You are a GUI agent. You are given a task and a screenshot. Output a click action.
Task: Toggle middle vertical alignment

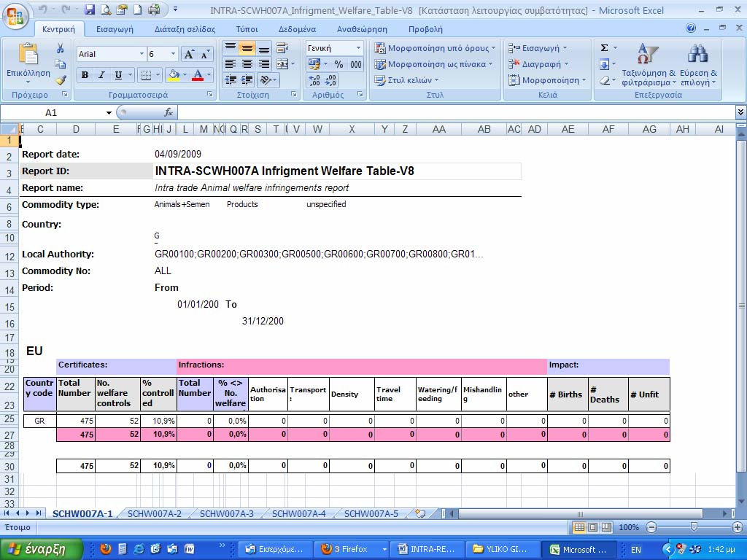point(247,47)
